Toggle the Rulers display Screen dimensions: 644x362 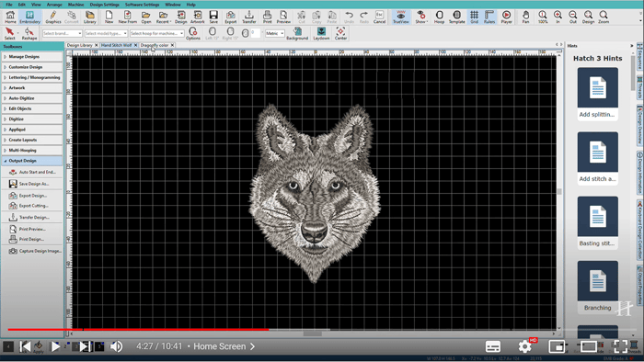[x=489, y=17]
